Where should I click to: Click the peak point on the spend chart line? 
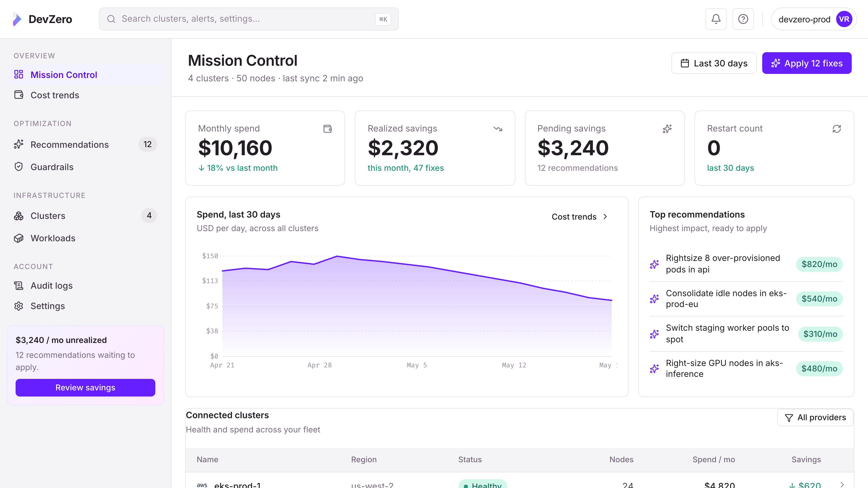pos(337,256)
